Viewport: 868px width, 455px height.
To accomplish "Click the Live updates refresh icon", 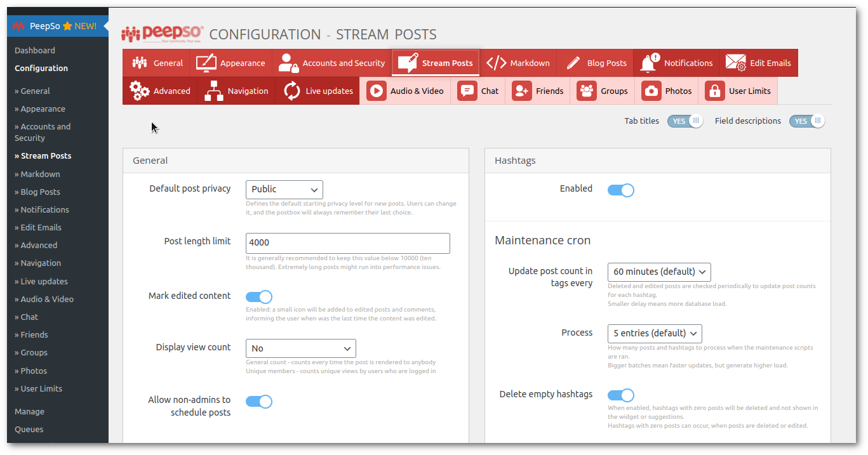I will (292, 91).
